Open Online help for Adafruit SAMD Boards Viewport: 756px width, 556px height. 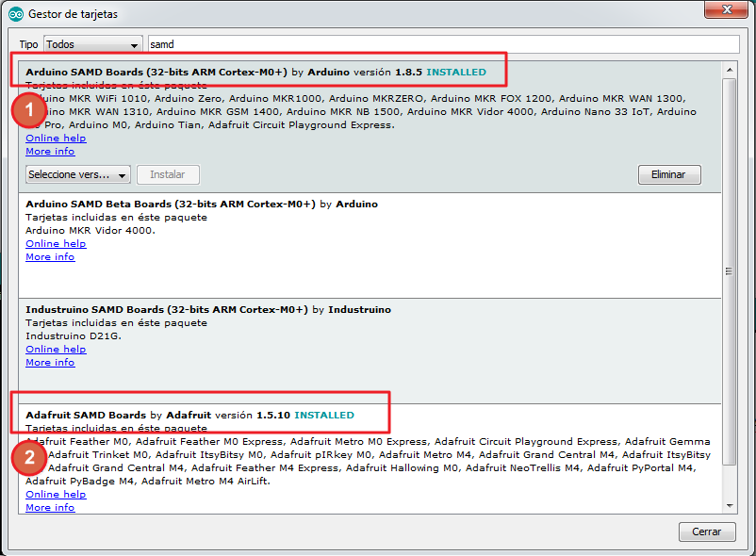[x=56, y=495]
